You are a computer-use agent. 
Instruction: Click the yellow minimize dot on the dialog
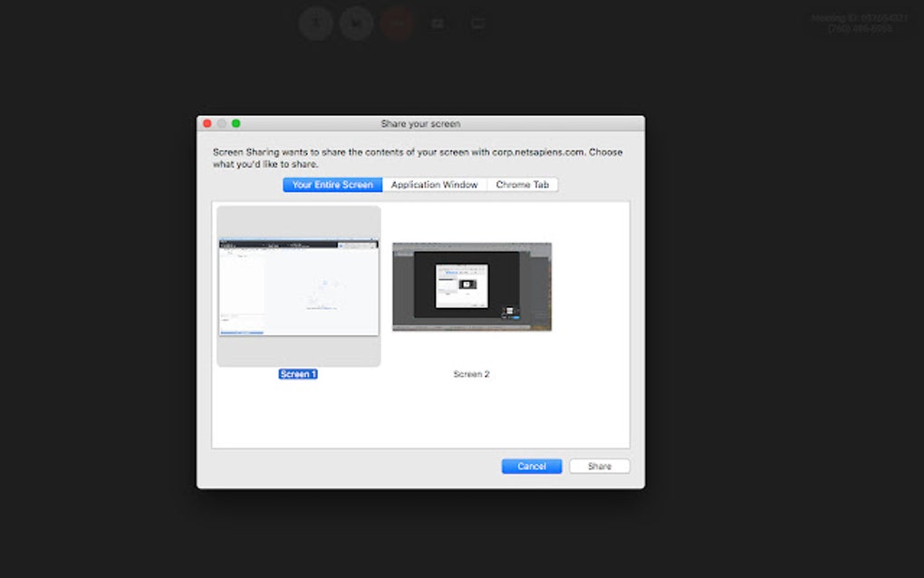pos(222,122)
